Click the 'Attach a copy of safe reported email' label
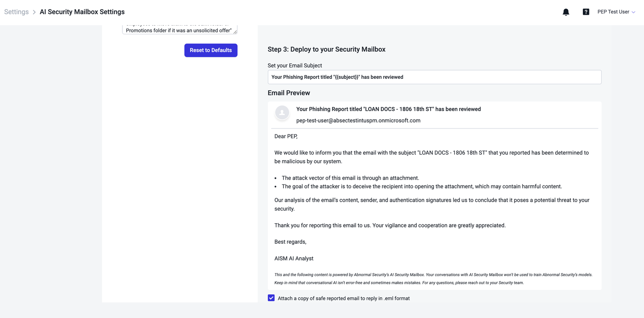 (343, 298)
